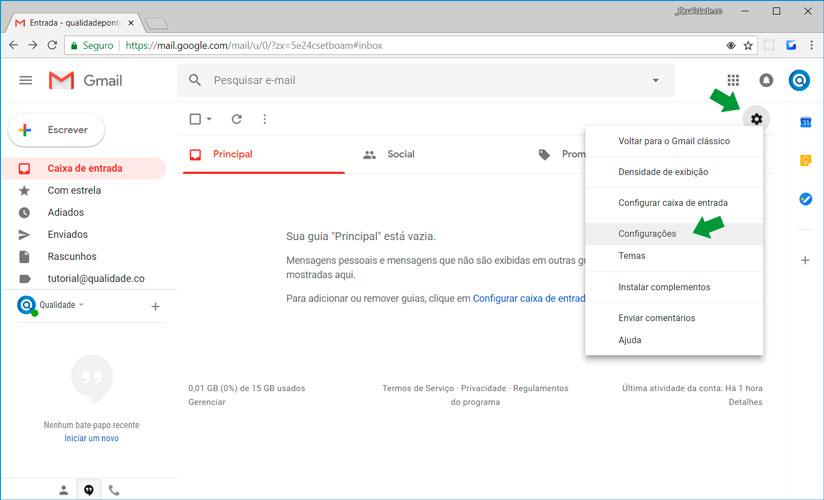Go forward with the browser forward arrow
The image size is (824, 500).
point(33,45)
